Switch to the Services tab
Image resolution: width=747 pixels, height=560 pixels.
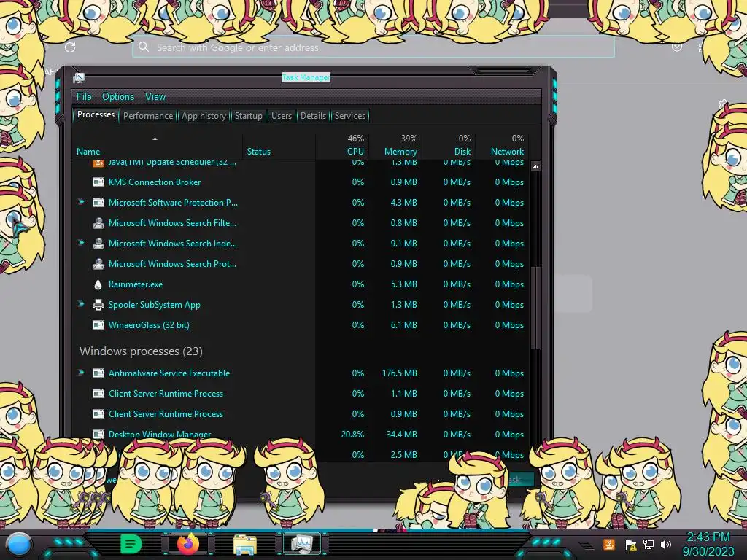350,116
